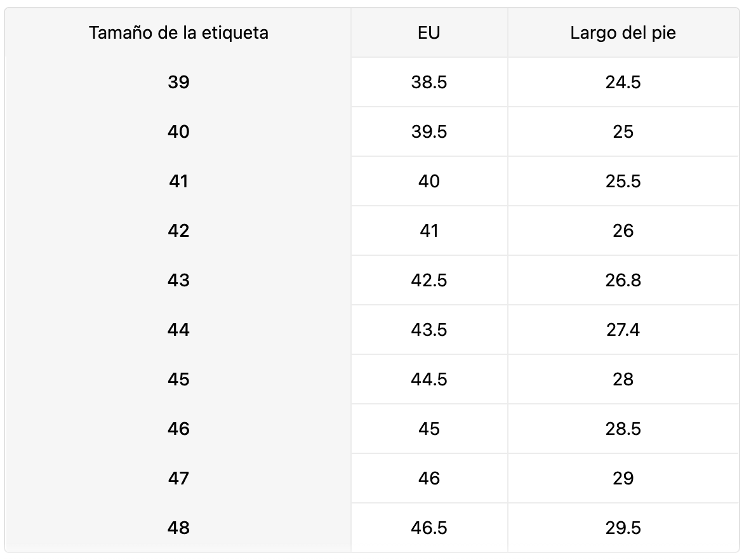Click label size 46 in first column
This screenshot has height=560, width=744.
[178, 429]
